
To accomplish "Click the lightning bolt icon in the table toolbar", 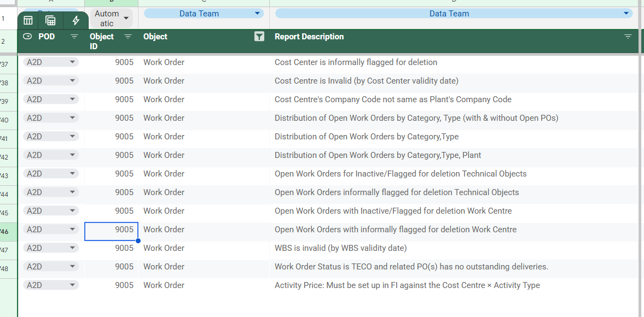I will 76,21.
